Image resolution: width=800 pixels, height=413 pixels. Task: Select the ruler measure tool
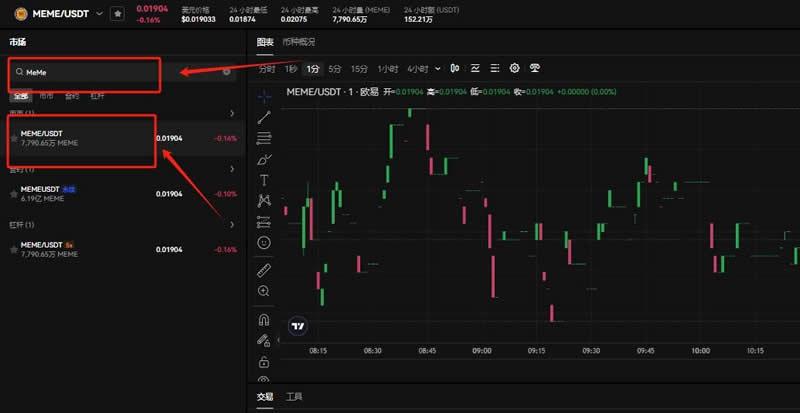[264, 270]
